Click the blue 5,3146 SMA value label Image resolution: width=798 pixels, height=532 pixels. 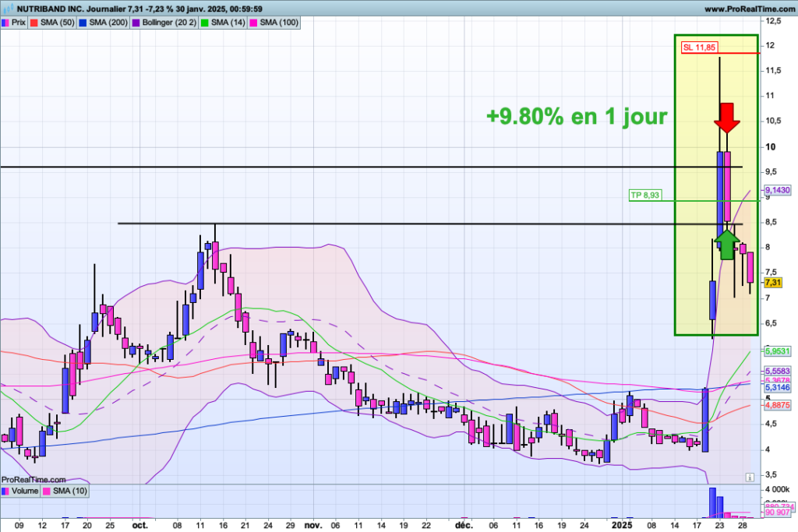pos(778,388)
